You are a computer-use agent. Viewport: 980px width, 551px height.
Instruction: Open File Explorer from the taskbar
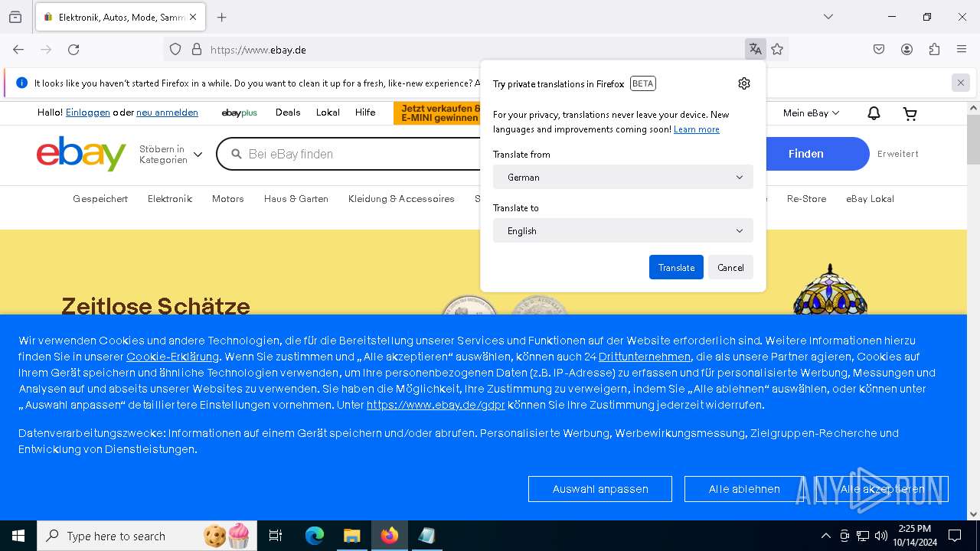click(352, 536)
